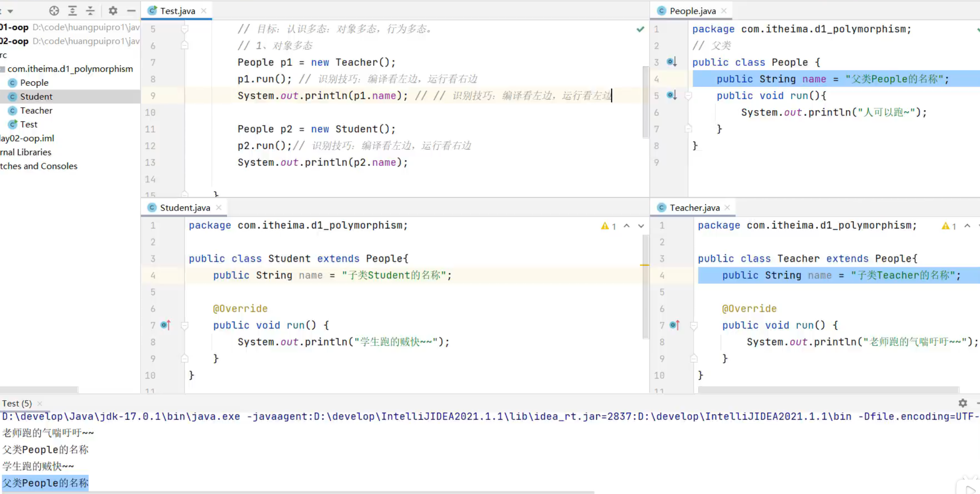Switch to the Test.java tab
The height and width of the screenshot is (494, 980).
pos(177,11)
